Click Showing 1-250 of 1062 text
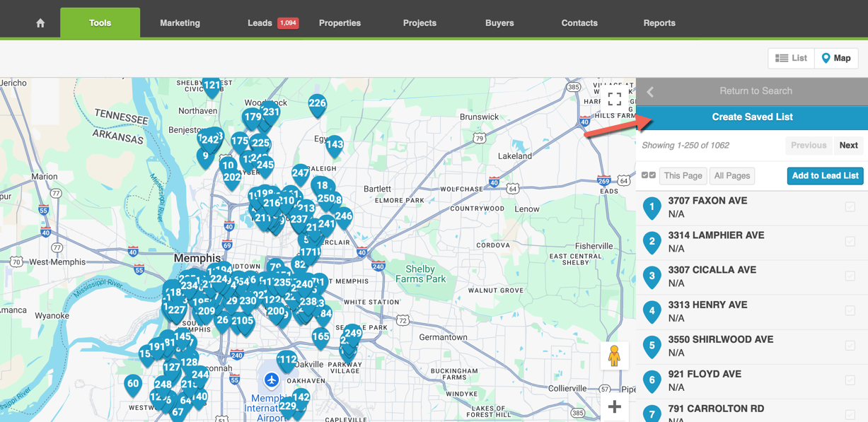Viewport: 868px width, 422px height. click(685, 146)
